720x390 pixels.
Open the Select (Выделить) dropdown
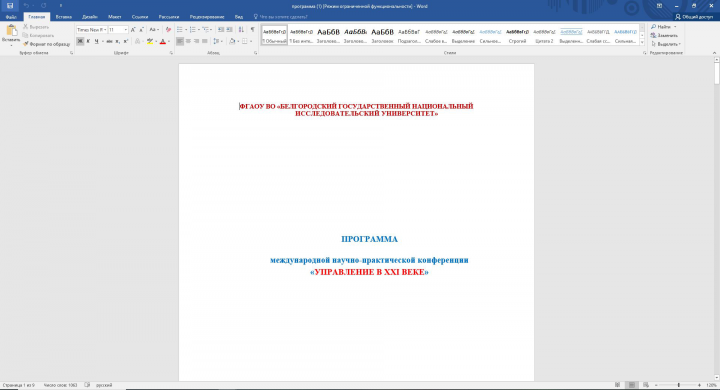(x=666, y=44)
